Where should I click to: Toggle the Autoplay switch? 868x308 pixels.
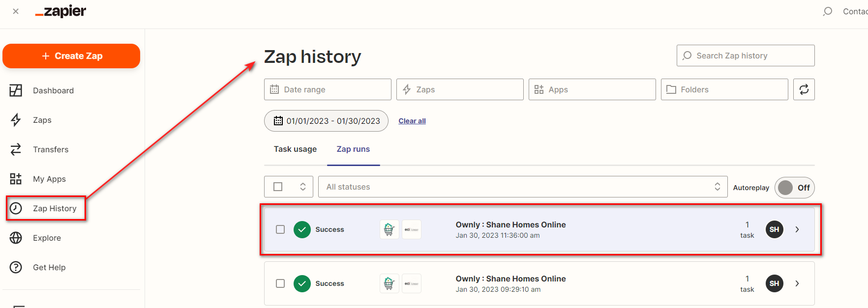coord(795,188)
